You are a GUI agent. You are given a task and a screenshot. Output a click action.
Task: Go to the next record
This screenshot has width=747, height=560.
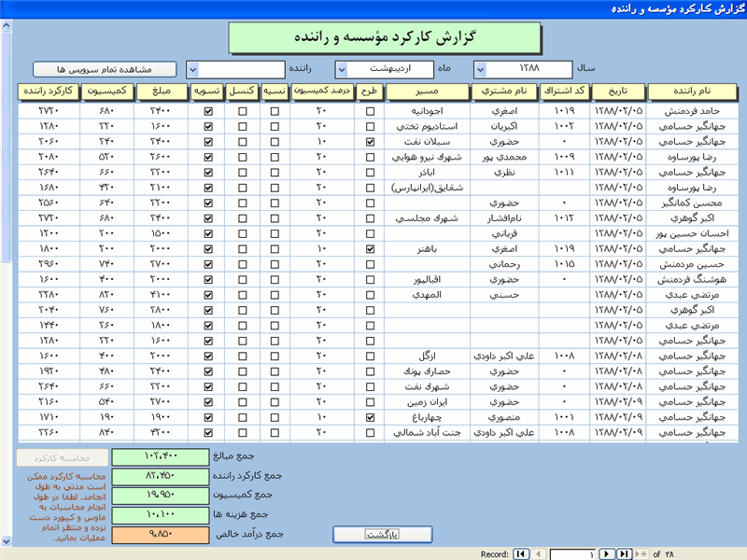point(606,553)
